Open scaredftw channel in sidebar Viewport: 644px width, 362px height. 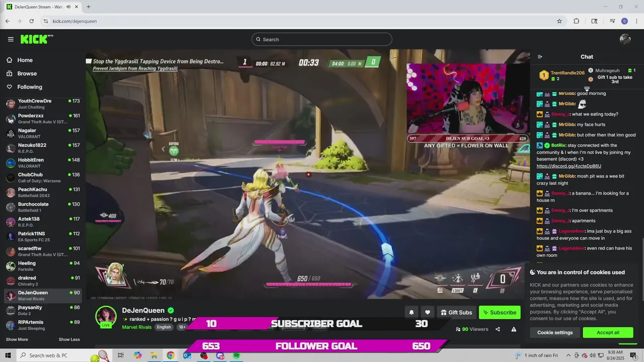[43, 251]
